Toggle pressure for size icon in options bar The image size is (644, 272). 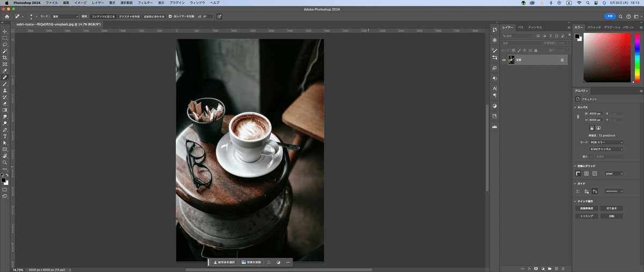[x=219, y=17]
